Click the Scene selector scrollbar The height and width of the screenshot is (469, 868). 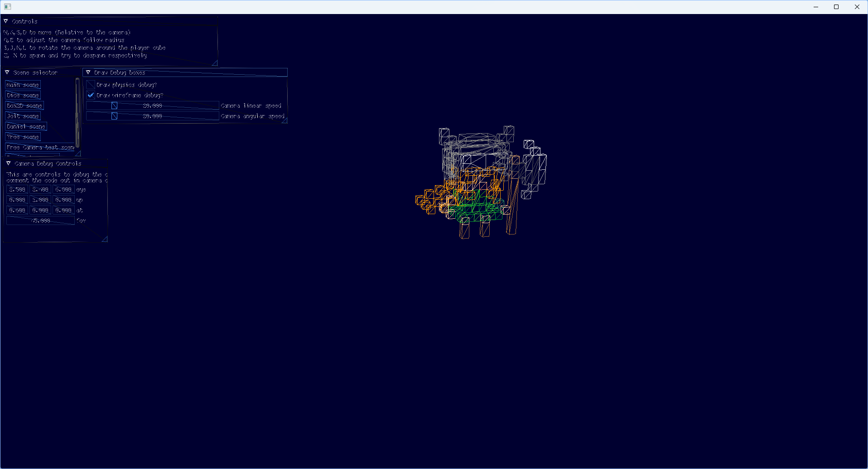pos(77,113)
